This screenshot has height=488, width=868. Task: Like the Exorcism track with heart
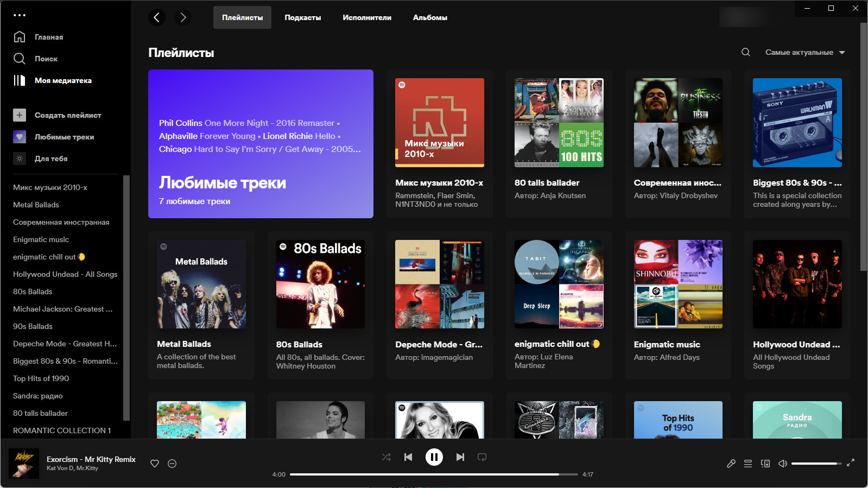pyautogui.click(x=155, y=464)
